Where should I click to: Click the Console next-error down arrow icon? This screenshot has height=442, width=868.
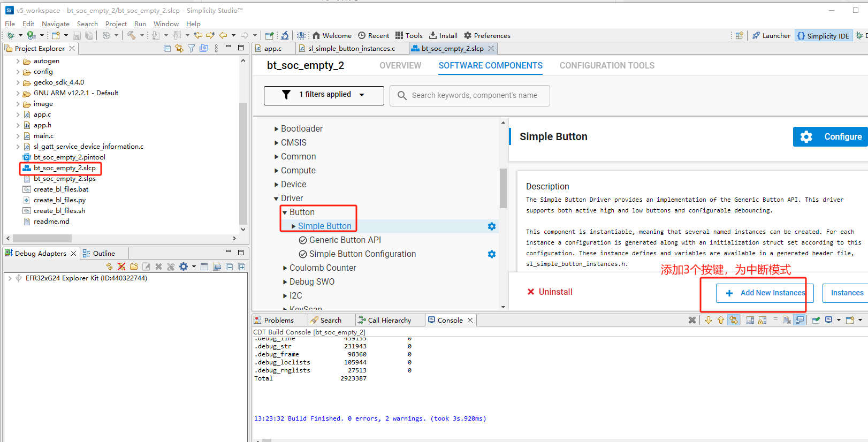pyautogui.click(x=708, y=320)
